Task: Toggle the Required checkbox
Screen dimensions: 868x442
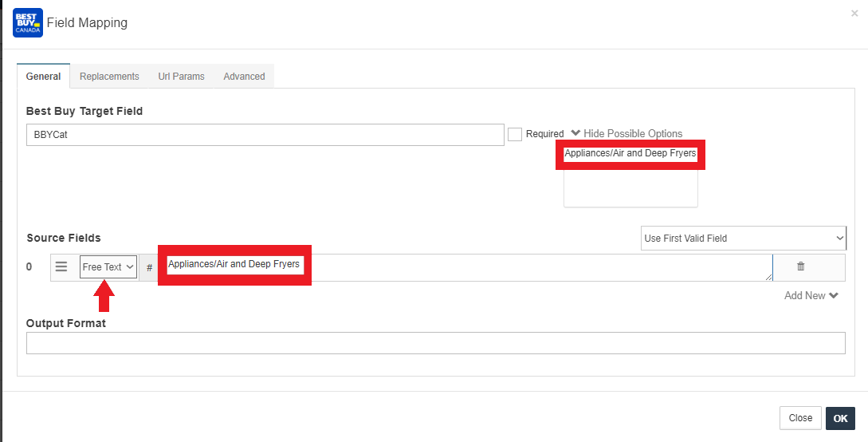Action: tap(515, 134)
